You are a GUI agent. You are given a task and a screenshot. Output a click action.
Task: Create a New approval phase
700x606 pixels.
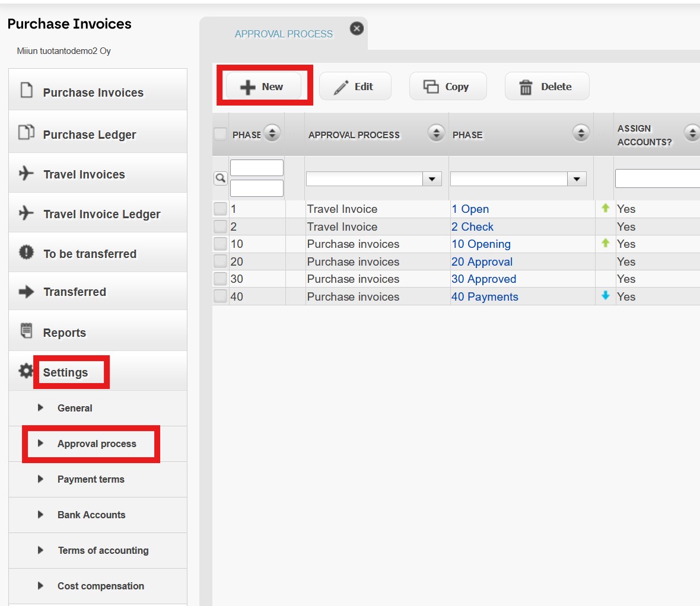[264, 86]
